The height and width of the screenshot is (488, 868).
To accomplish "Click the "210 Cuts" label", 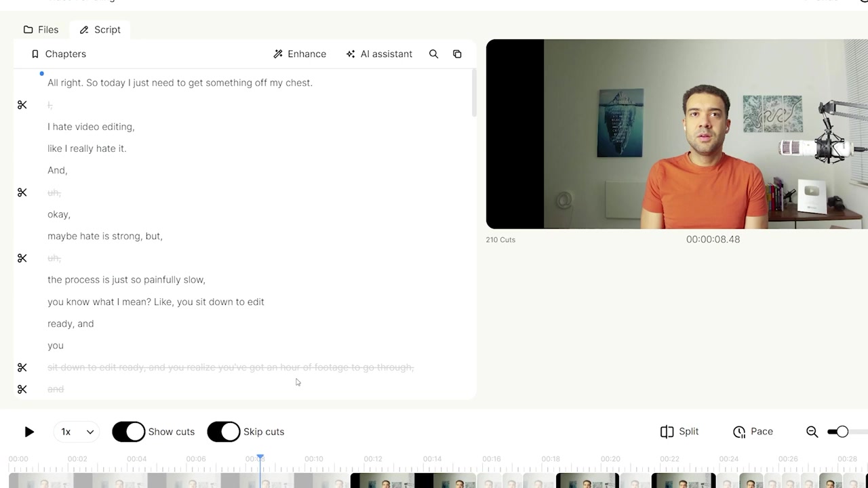I will tap(500, 240).
